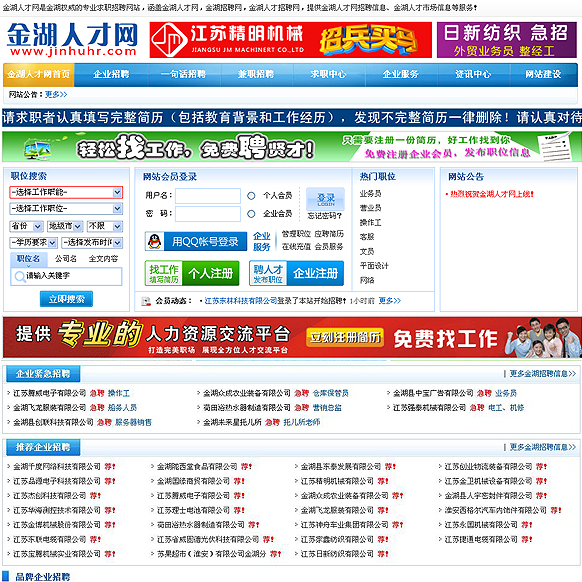Image resolution: width=582 pixels, height=582 pixels.
Task: Open the 选择工作职能 dropdown
Action: pos(66,192)
